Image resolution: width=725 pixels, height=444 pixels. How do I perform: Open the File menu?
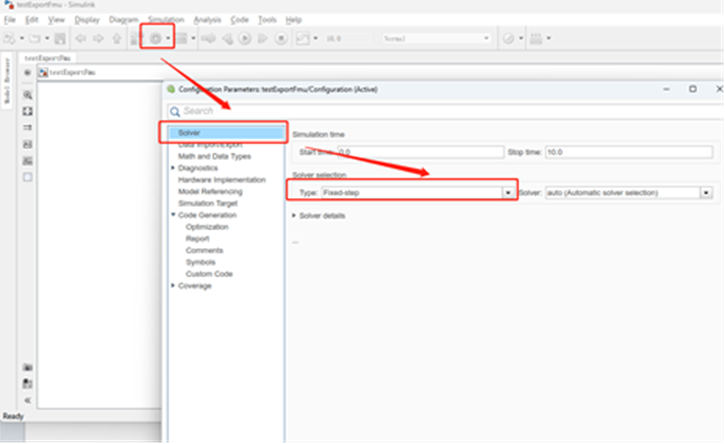point(10,20)
